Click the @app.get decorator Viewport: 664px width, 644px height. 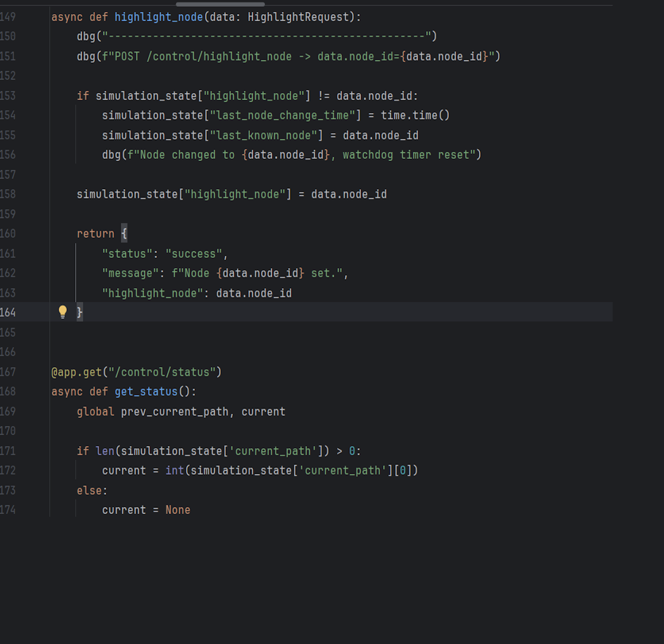(76, 372)
